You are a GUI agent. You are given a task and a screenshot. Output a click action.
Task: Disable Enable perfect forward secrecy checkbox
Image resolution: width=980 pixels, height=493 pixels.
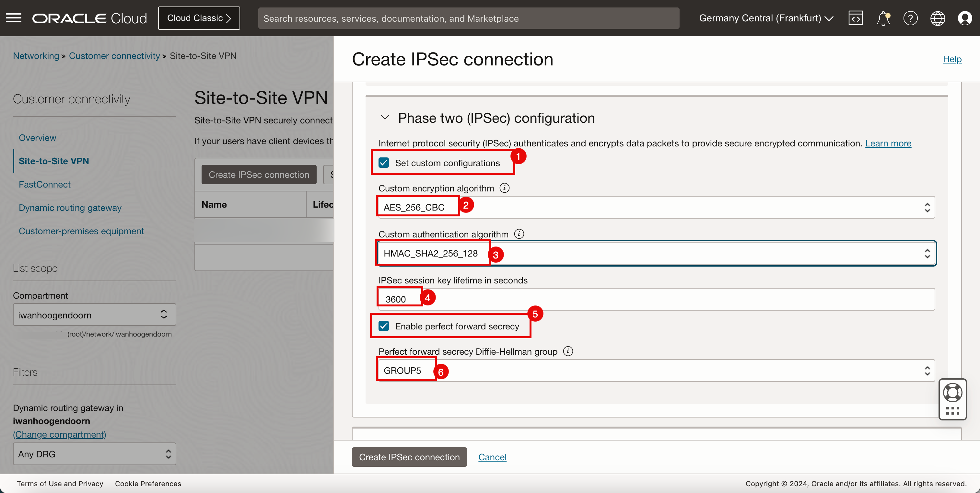click(383, 326)
